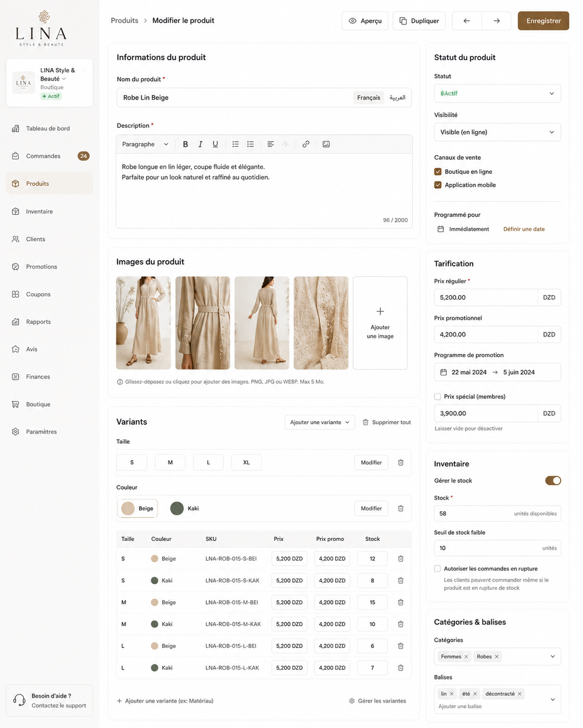The height and width of the screenshot is (728, 583).
Task: Delete variant row LNA-ROB-015-S-KAK
Action: [401, 581]
